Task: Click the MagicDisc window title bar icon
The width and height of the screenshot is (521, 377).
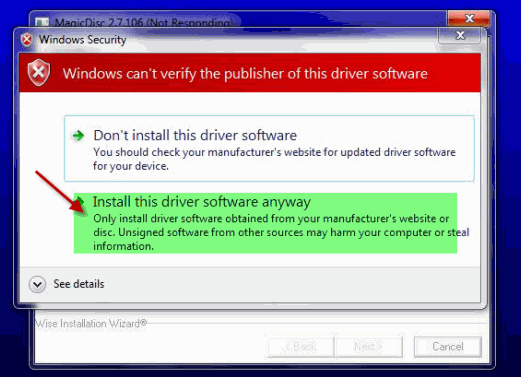Action: pyautogui.click(x=42, y=22)
